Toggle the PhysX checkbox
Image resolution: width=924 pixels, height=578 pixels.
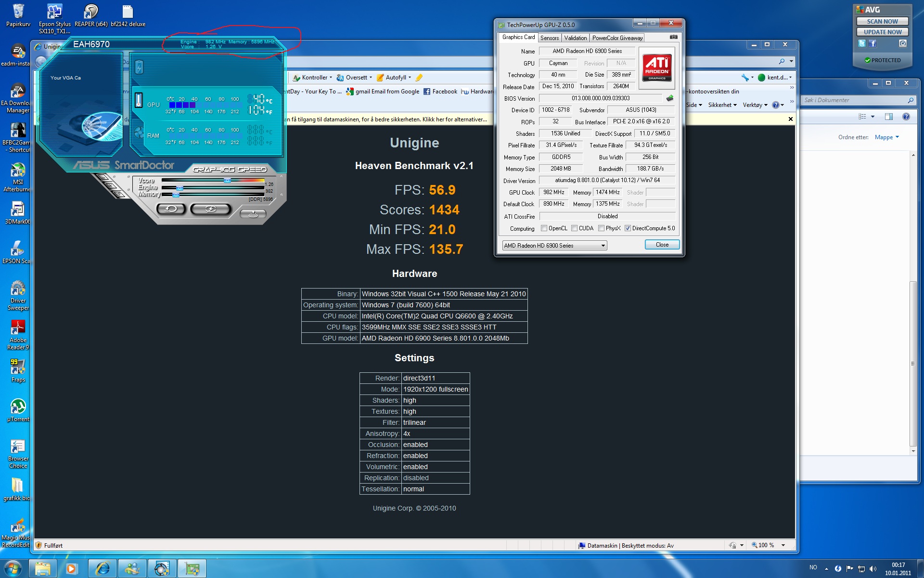coord(601,228)
